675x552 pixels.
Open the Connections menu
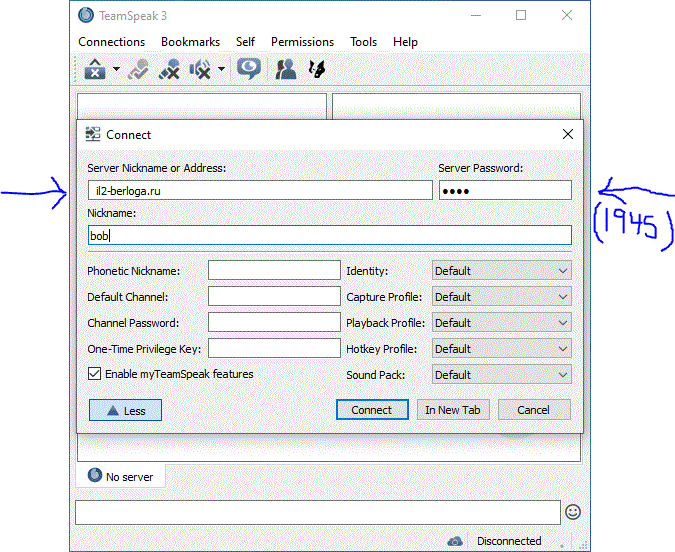111,42
